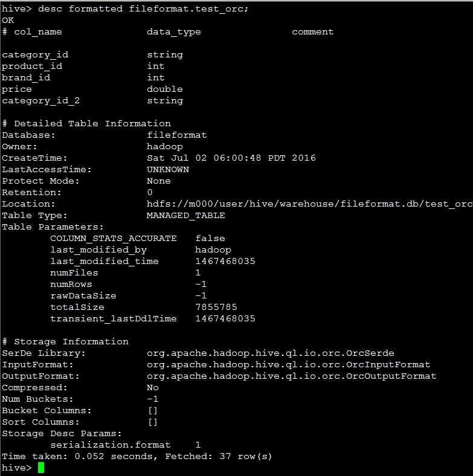This screenshot has height=476, width=473.
Task: Click the '# Storage Information' heading
Action: coord(65,342)
